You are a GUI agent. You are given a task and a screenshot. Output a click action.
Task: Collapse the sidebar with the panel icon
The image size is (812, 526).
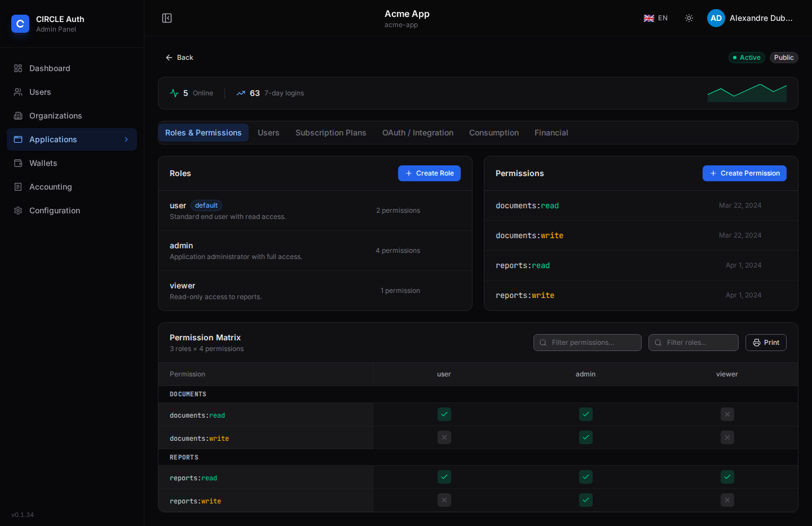coord(167,18)
